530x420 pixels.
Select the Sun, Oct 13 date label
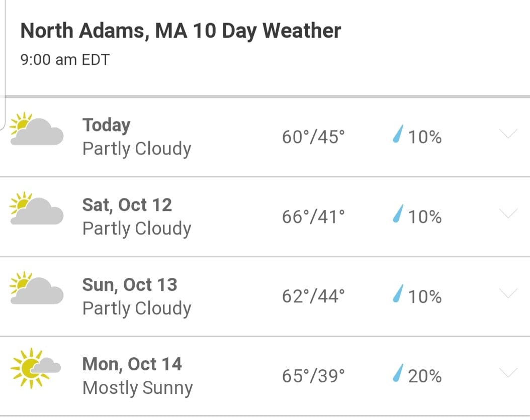pos(130,285)
